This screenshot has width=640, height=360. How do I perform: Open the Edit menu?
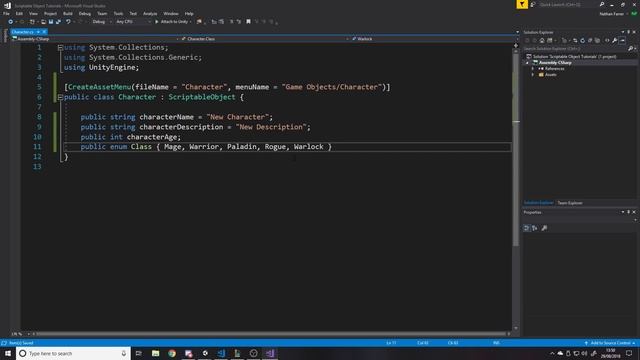[19, 13]
